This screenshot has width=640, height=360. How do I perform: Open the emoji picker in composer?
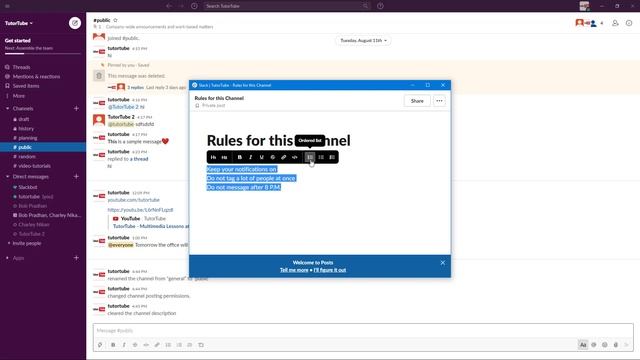click(x=604, y=345)
